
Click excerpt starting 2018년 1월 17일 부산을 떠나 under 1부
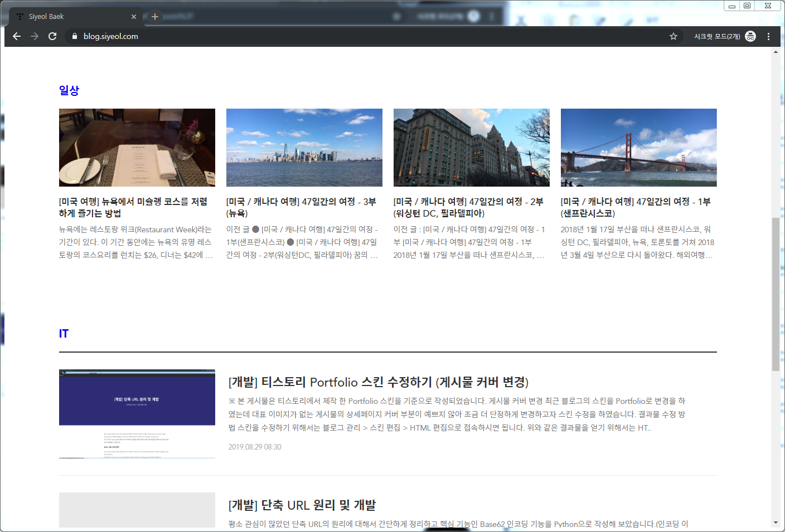click(x=637, y=242)
